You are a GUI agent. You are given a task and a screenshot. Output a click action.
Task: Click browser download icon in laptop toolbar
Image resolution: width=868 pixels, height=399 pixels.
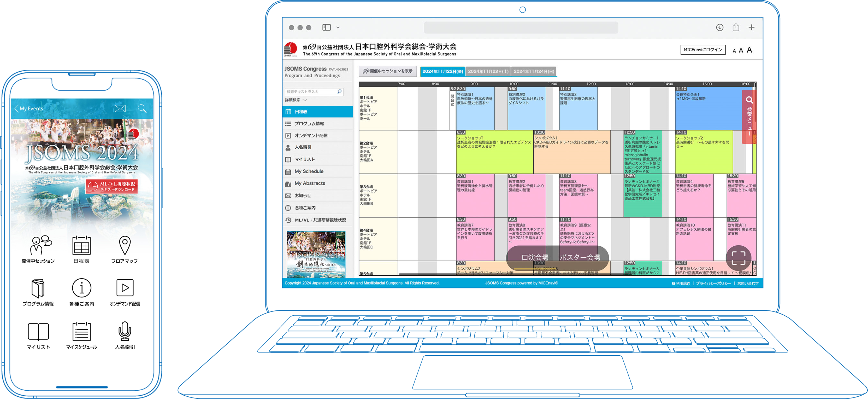720,28
